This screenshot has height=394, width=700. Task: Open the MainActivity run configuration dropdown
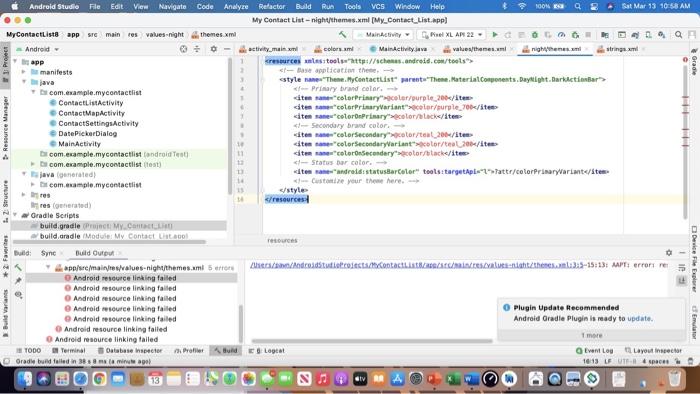(x=383, y=34)
